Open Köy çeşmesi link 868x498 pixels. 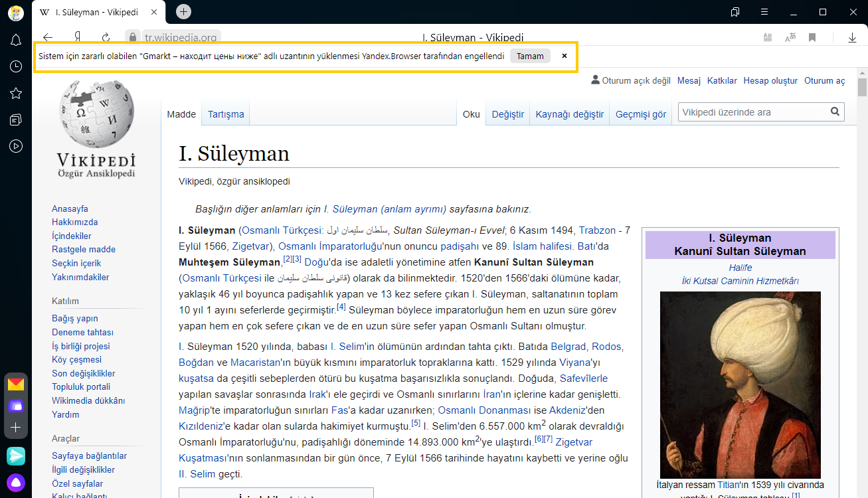pos(76,359)
